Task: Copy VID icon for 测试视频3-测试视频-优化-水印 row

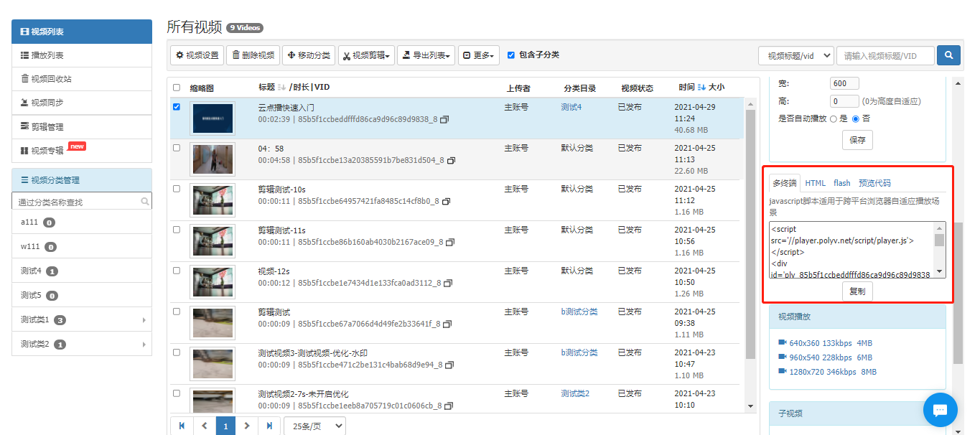Action: 449,365
